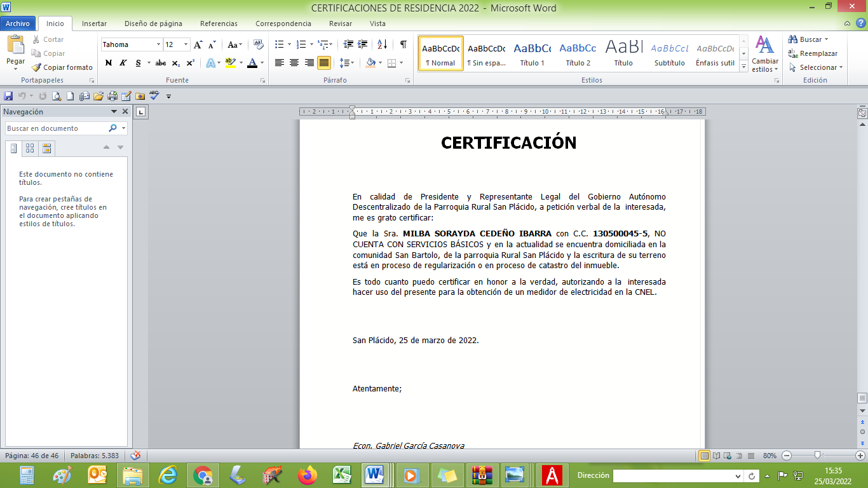
Task: Open the Excel icon in taskbar
Action: click(342, 475)
